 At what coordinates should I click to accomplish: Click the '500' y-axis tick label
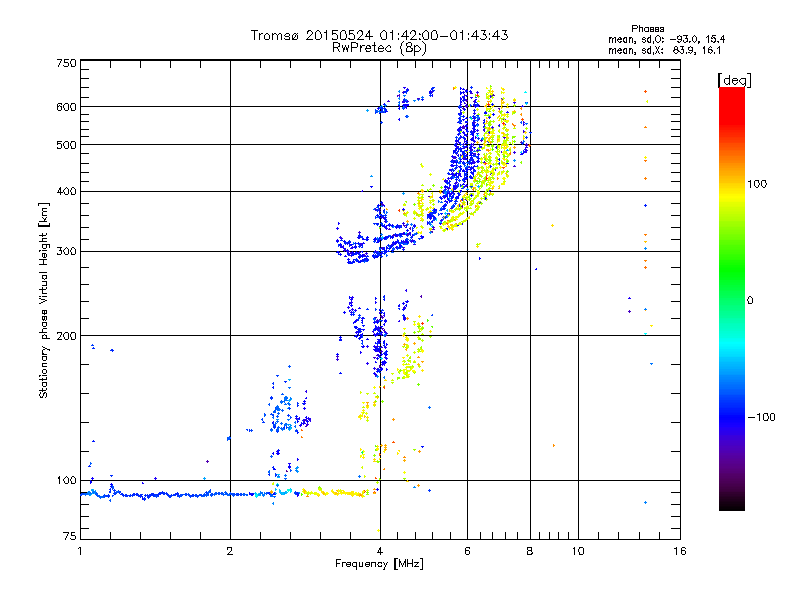[x=66, y=145]
